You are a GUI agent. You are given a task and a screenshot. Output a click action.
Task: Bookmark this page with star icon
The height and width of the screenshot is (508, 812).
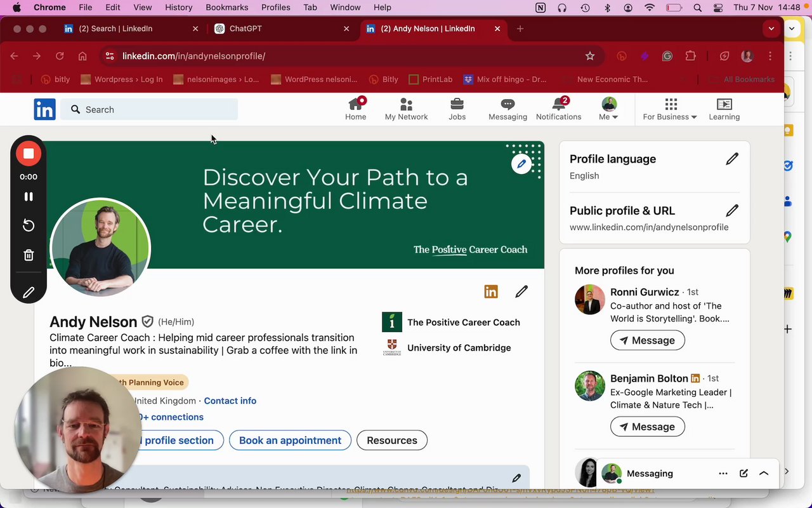click(590, 56)
